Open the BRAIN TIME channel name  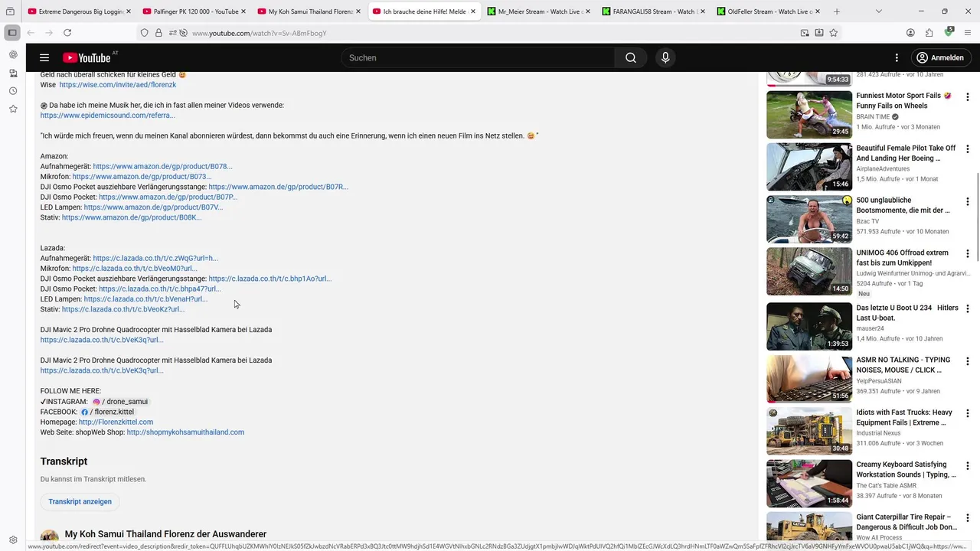point(873,117)
